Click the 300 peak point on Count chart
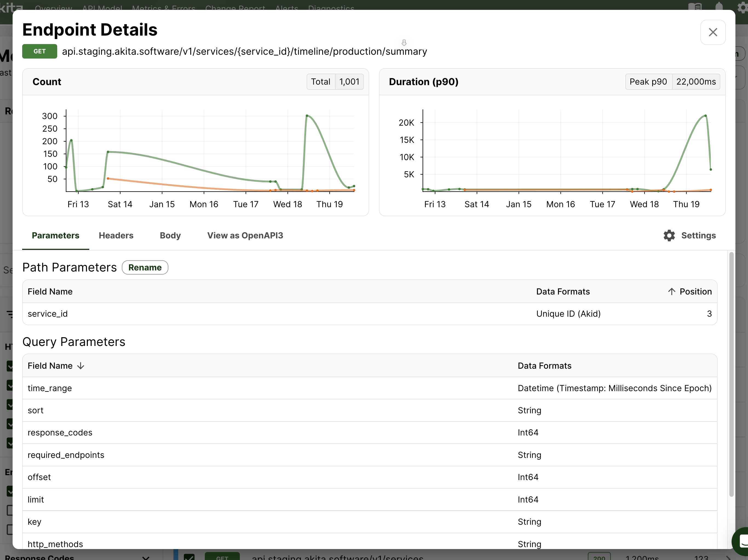The width and height of the screenshot is (748, 560). (x=307, y=116)
